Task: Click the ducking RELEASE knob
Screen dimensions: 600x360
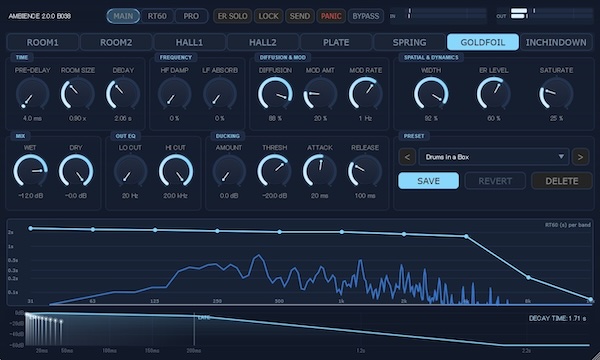Action: click(365, 171)
